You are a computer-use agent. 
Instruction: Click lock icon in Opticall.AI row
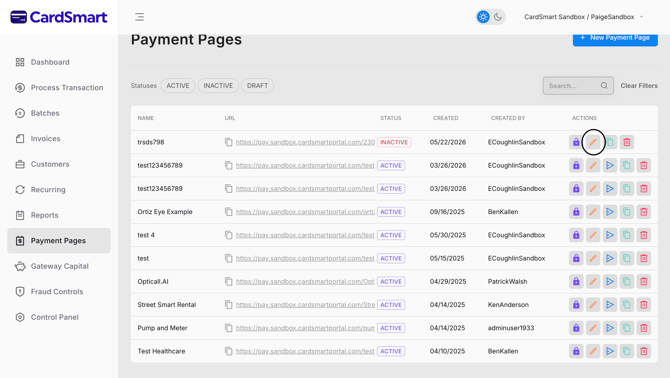pos(576,281)
